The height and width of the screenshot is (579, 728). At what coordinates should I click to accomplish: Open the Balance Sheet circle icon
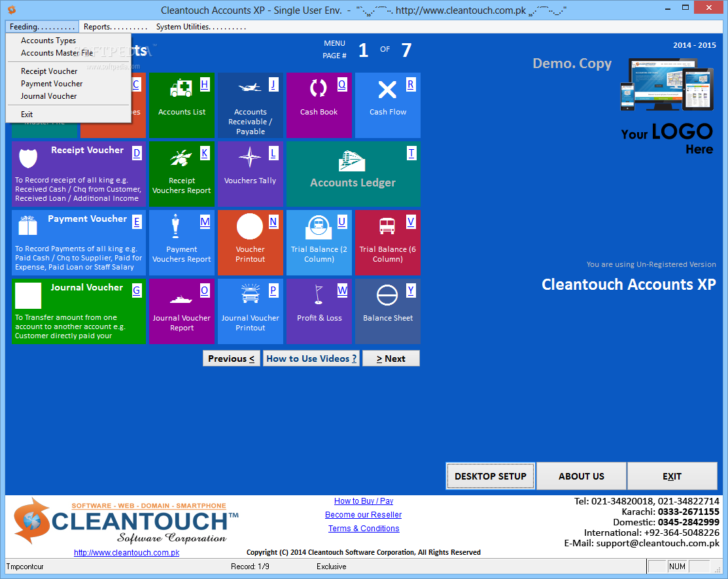tap(387, 295)
